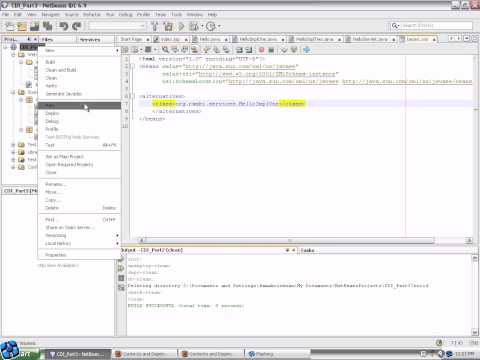The height and width of the screenshot is (360, 480).
Task: Click the NetBeans taskbar button
Action: [77, 354]
